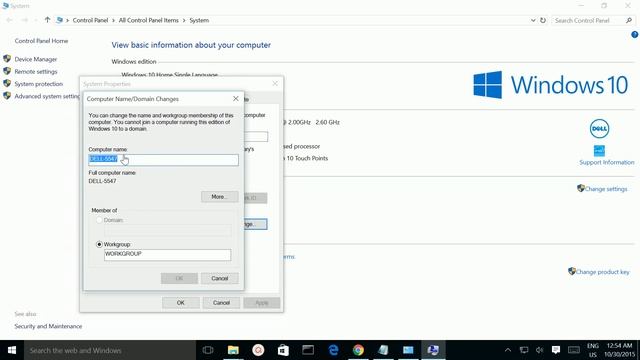Go to Control Panel Home
This screenshot has height=360, width=640.
[x=41, y=41]
